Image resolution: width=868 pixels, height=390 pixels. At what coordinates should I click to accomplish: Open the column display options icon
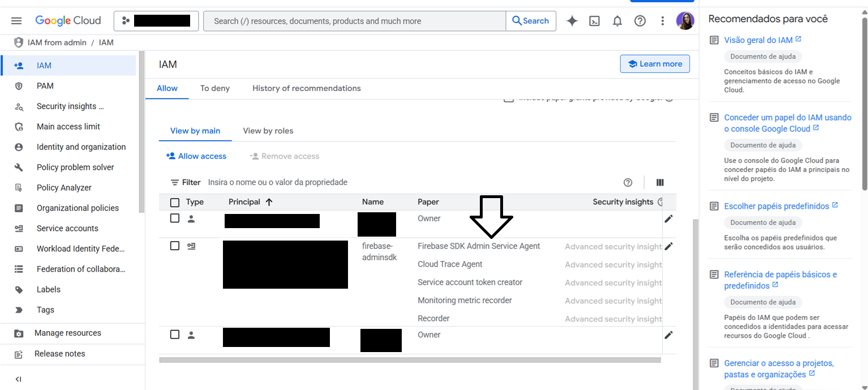coord(660,182)
